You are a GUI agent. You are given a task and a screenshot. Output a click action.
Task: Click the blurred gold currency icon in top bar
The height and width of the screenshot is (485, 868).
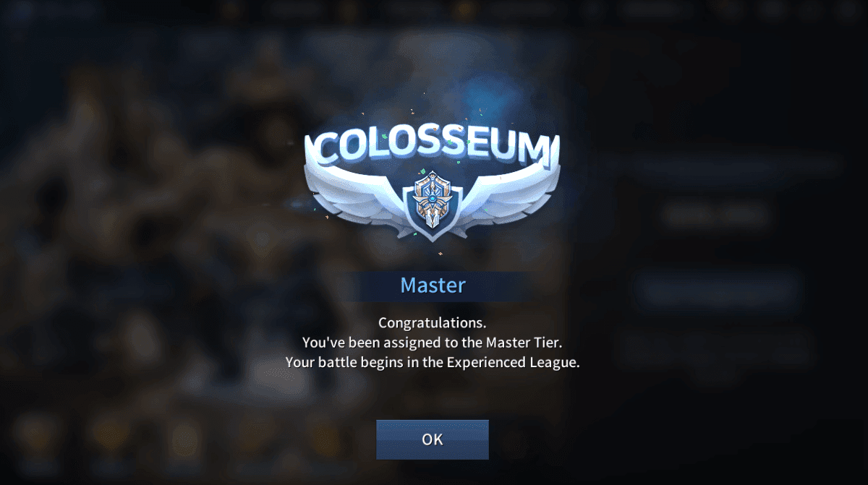coord(463,10)
